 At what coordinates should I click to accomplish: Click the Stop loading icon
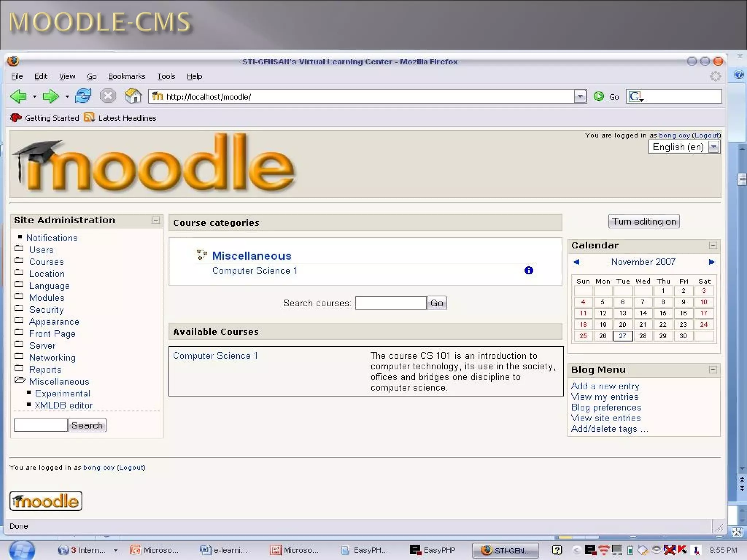[108, 96]
